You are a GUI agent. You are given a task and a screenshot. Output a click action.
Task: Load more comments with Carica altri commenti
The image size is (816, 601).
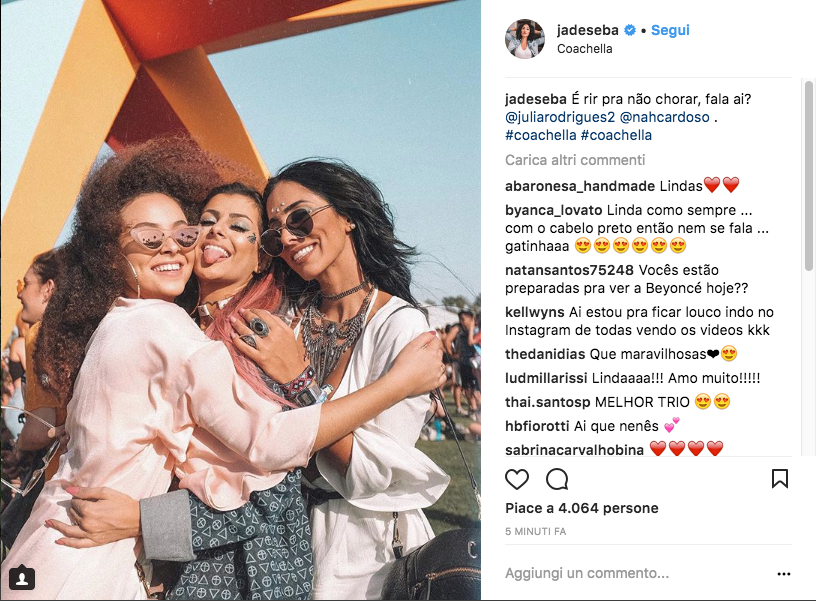click(575, 160)
